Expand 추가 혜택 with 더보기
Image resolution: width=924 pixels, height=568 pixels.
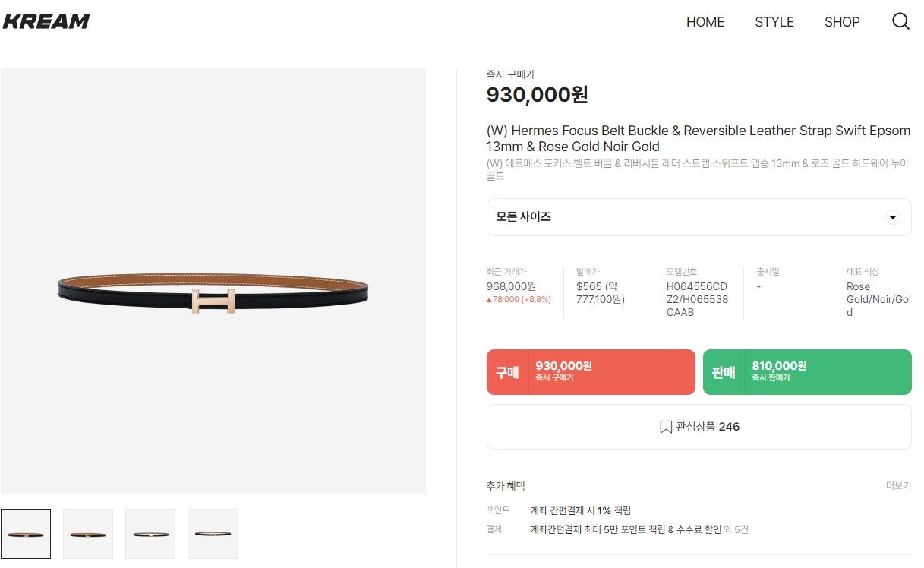point(898,486)
